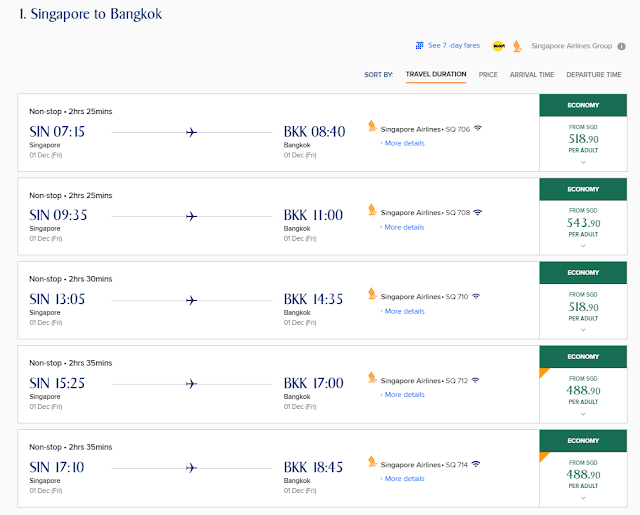Click the Wi-Fi icon for flight SQ 710

click(478, 297)
